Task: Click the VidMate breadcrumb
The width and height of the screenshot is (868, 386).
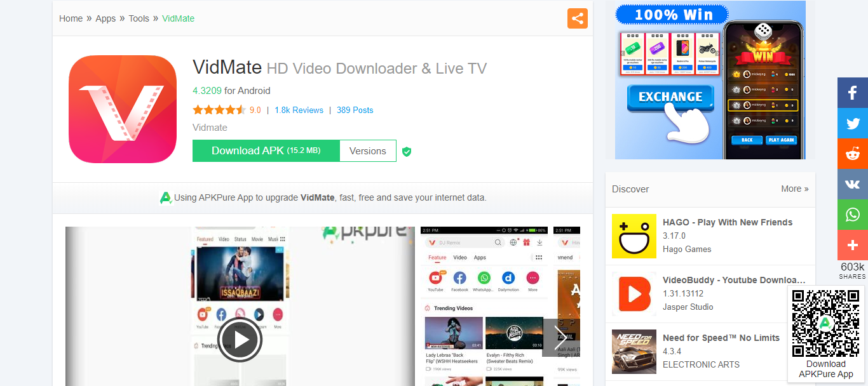Action: point(179,18)
